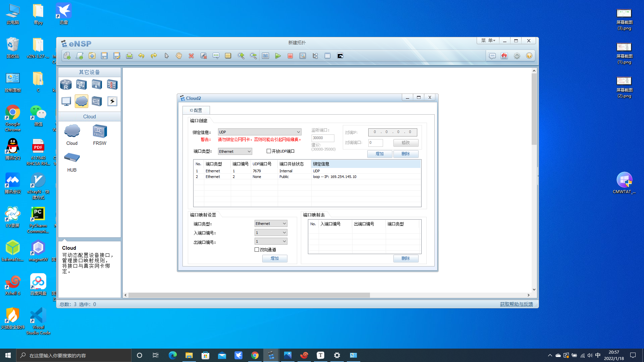Open the 入端口编号 dropdown

(271, 233)
